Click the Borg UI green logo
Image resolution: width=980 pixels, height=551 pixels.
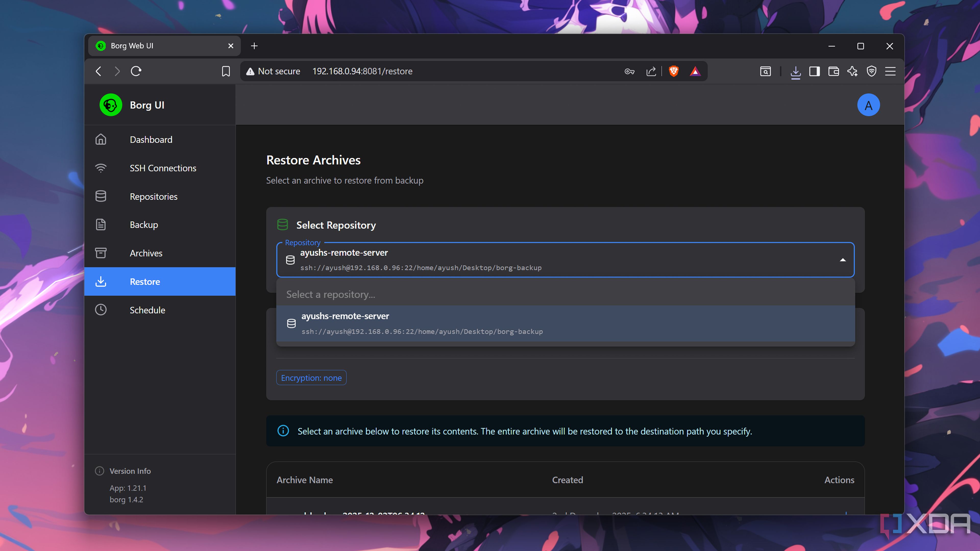[111, 105]
